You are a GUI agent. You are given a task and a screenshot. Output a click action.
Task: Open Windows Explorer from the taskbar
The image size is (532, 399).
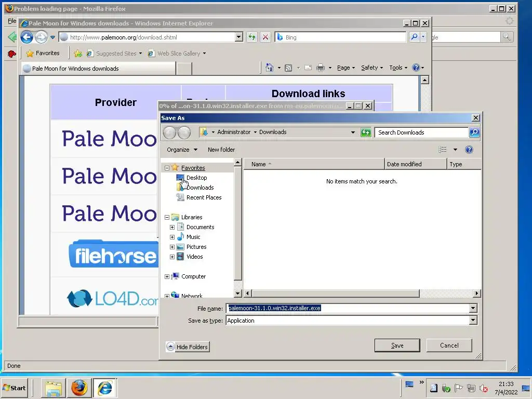point(54,388)
